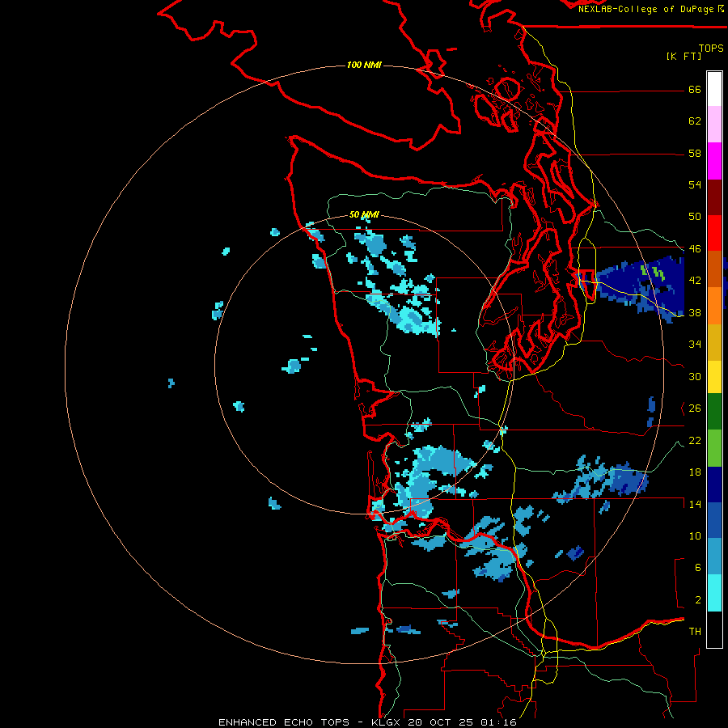Select the 58 legend value
The image size is (728, 728).
click(695, 153)
